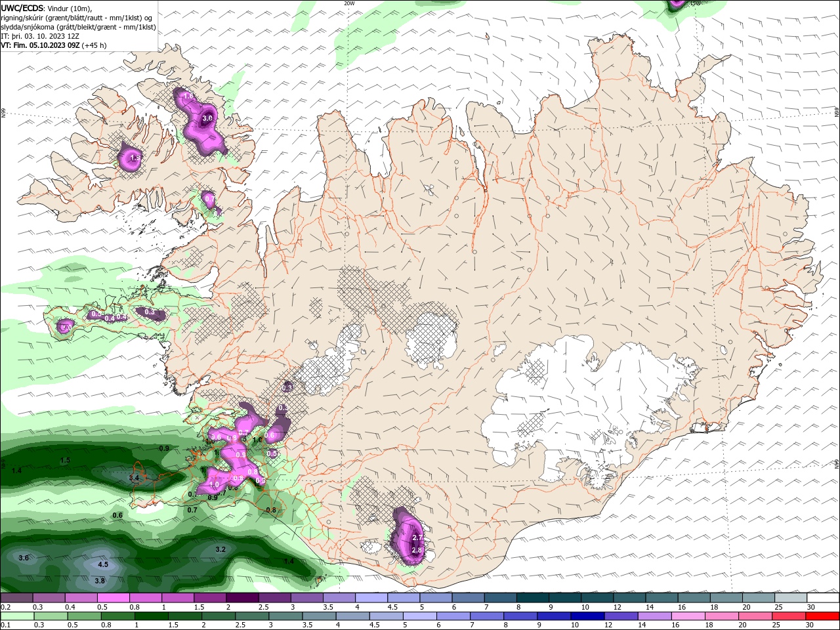Click the valid time 'VT: Fim. 05.10.2023 09Z (+45 h)'

(x=54, y=45)
